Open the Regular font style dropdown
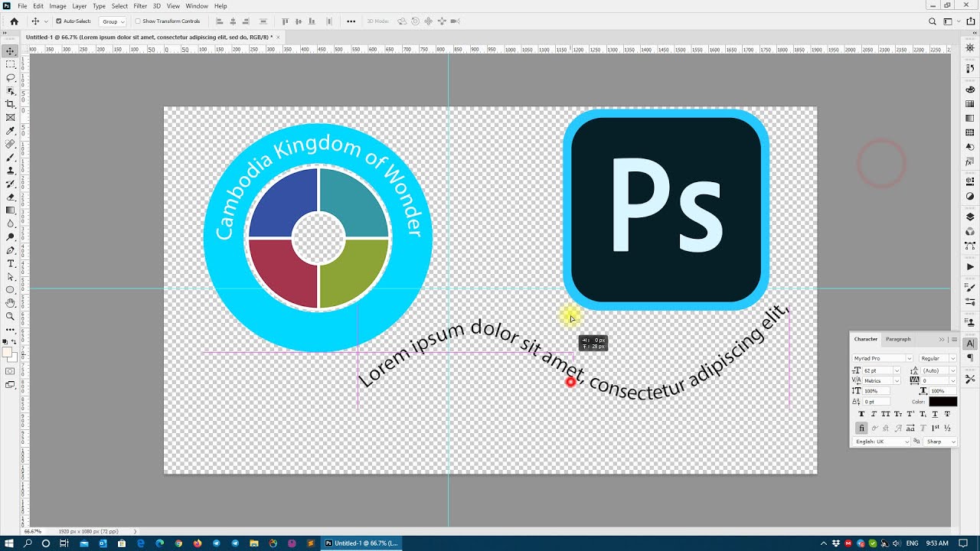The image size is (980, 551). pyautogui.click(x=952, y=358)
